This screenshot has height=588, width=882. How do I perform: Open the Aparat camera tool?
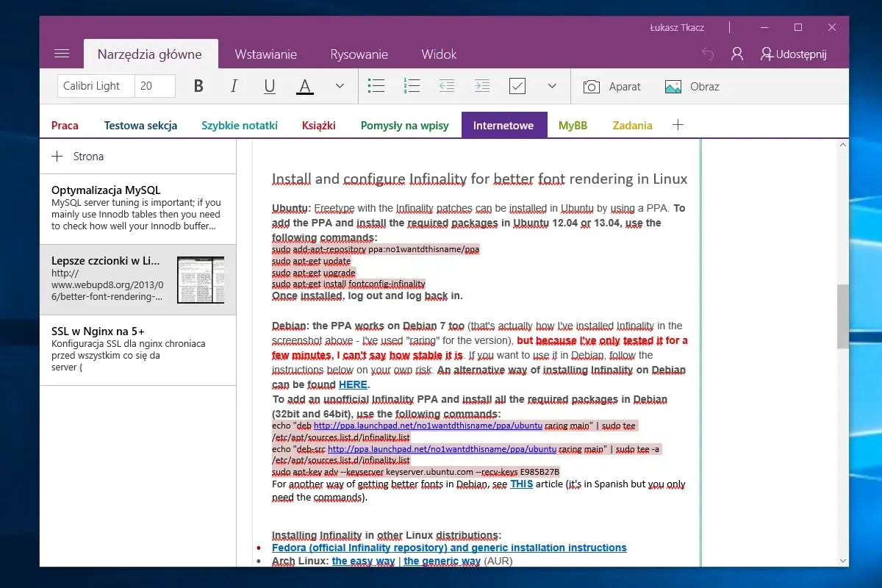click(612, 86)
